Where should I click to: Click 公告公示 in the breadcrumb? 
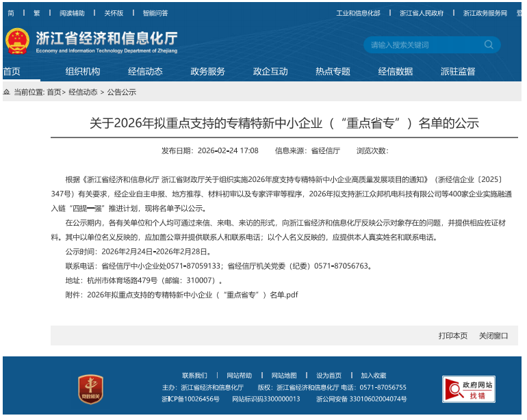(122, 92)
